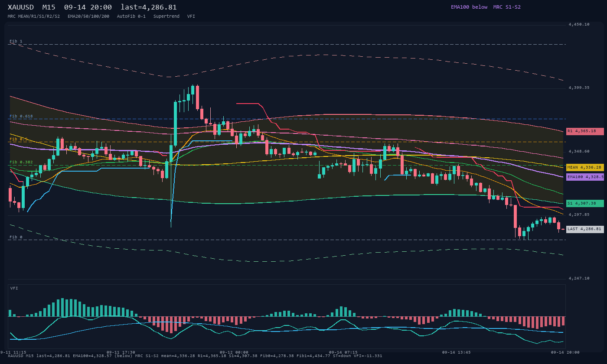Click the M15 timeframe in title
This screenshot has width=607, height=364.
pos(49,7)
